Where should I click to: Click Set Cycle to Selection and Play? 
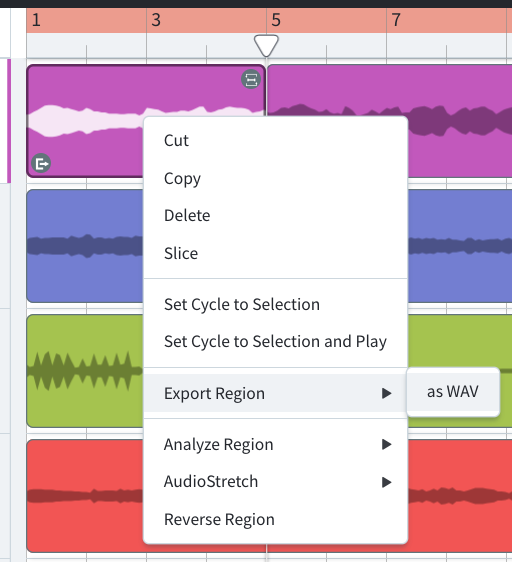point(275,342)
